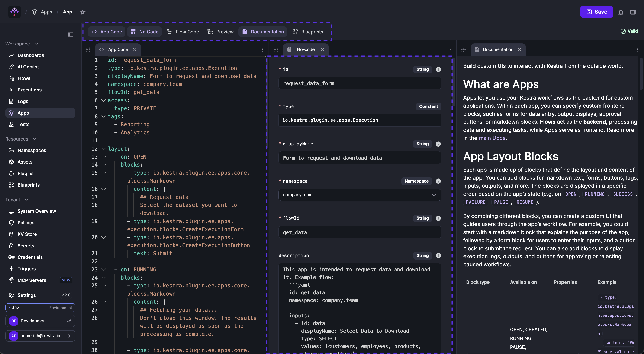Click the flowId get_data input field
The image size is (644, 354).
(x=360, y=232)
